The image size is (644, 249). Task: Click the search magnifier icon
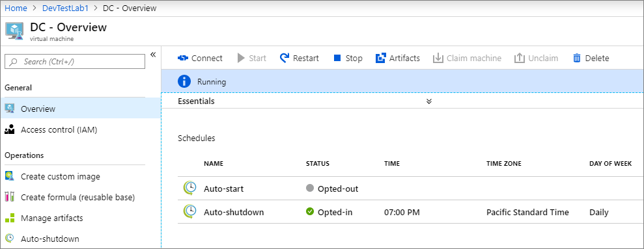13,62
